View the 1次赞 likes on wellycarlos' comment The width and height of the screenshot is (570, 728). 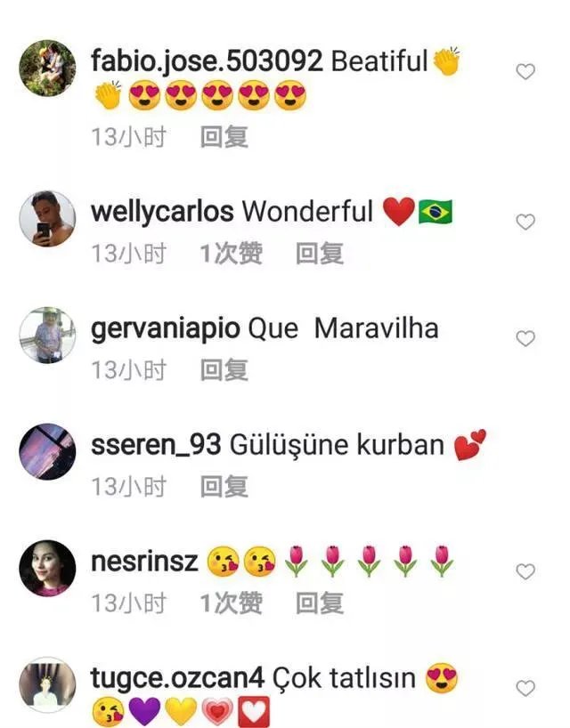coord(231,254)
